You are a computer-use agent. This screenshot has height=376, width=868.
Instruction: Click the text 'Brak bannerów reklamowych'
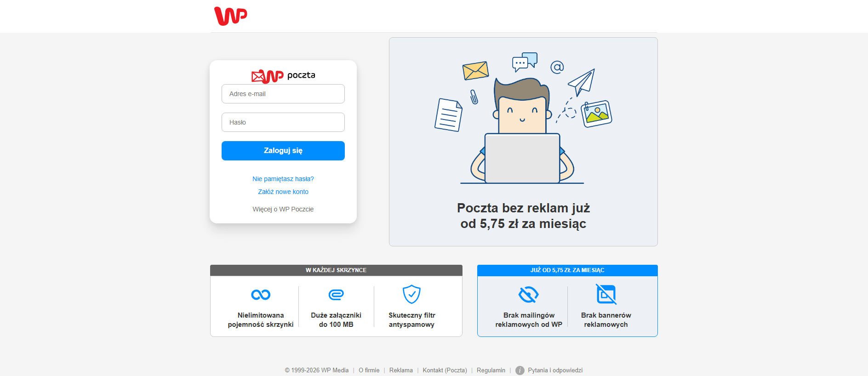606,320
